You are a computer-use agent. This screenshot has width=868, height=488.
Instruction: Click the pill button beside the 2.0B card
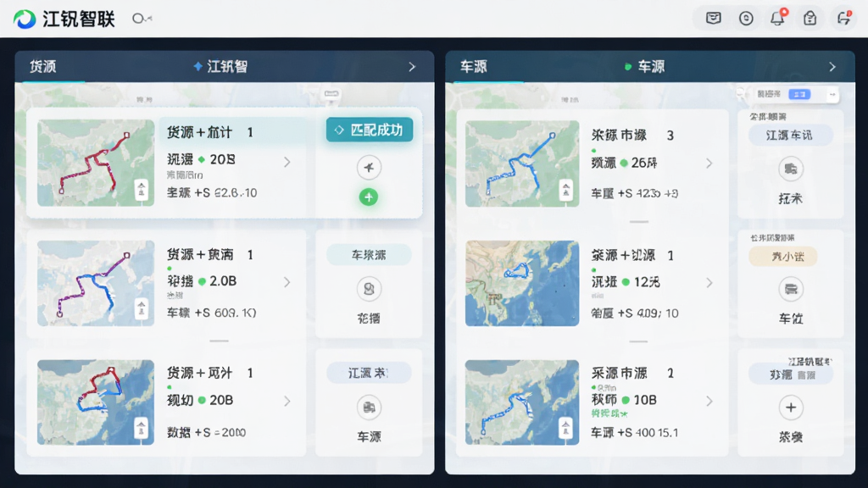[x=369, y=255]
